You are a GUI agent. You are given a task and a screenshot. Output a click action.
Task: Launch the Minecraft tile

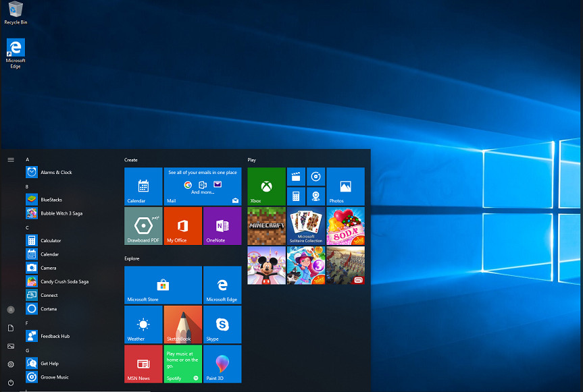267,226
